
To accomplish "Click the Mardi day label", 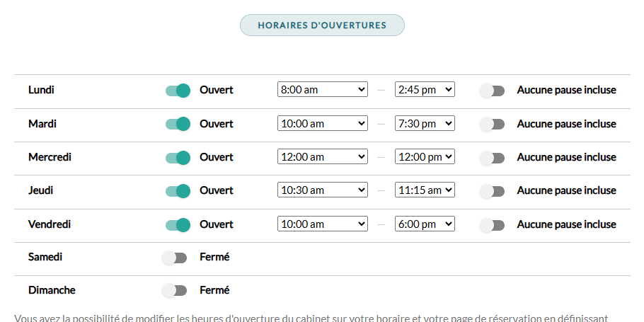I will pos(42,124).
